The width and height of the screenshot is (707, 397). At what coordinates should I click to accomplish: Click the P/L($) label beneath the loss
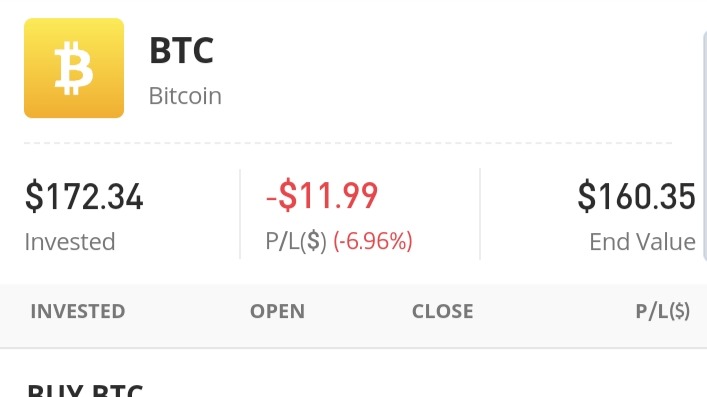point(296,241)
